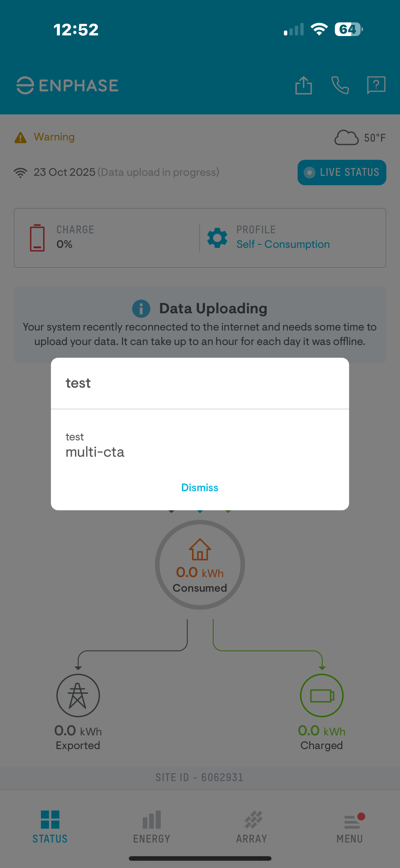400x868 pixels.
Task: Open the Self - Consumption profile link
Action: tap(283, 244)
